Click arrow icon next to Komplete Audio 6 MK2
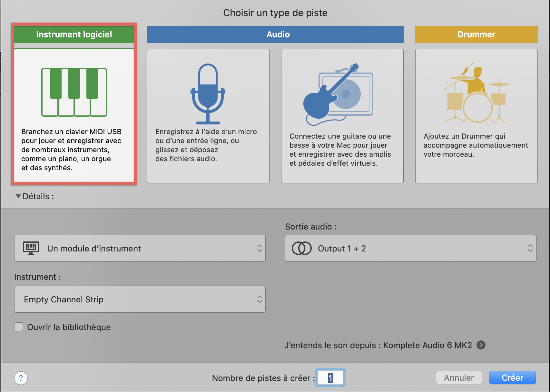 click(x=481, y=345)
